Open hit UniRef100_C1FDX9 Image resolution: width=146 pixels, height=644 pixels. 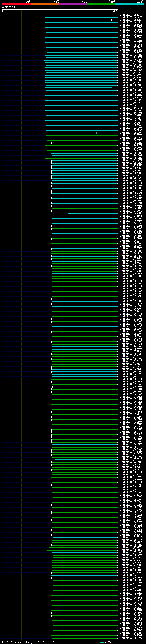[x=131, y=135]
